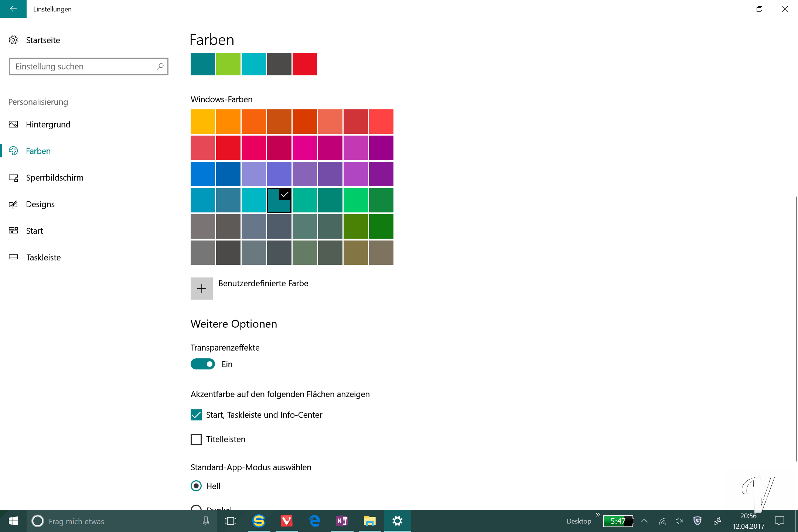Screen dimensions: 798x532
Task: Pick the yellow Windows color swatch
Action: click(203, 122)
